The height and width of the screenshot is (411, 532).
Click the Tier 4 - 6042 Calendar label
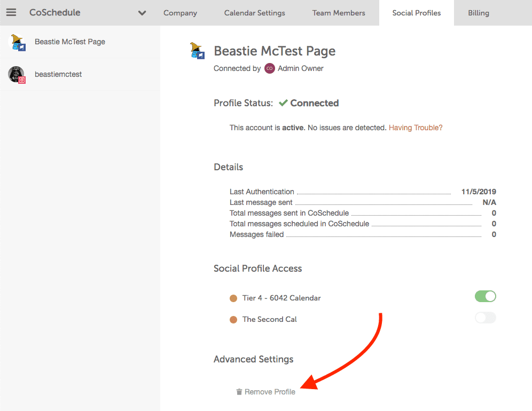tap(281, 298)
